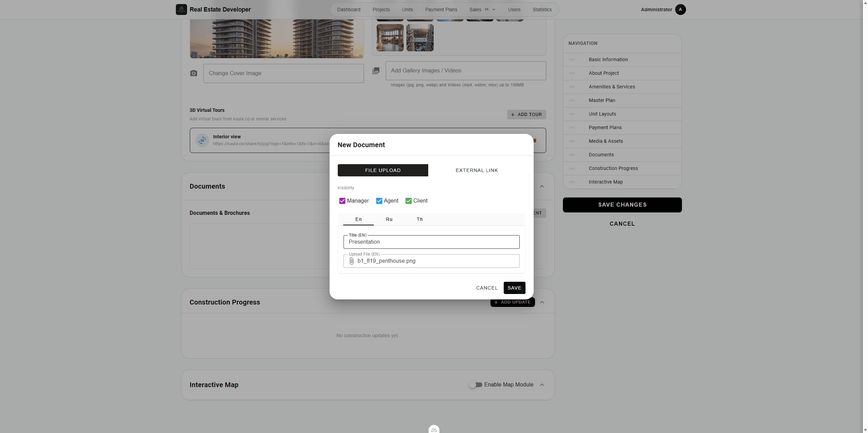Collapse the Interactive Map section chevron
Viewport: 868px width, 433px height.
542,385
